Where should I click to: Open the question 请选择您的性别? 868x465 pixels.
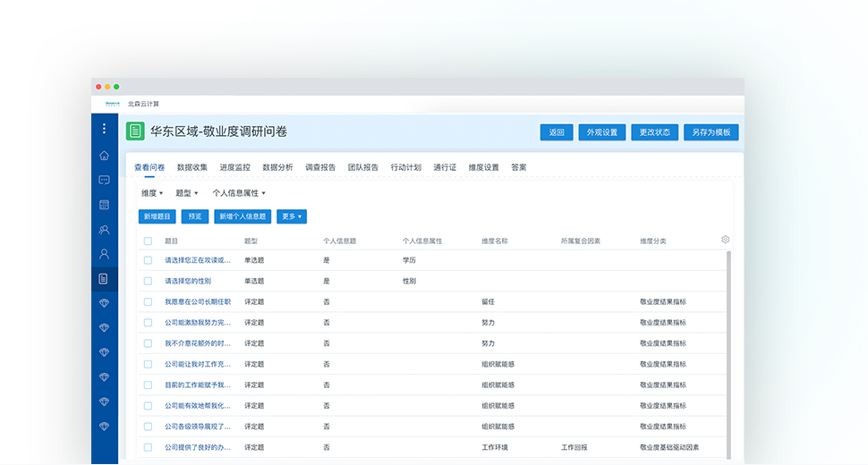pyautogui.click(x=188, y=281)
